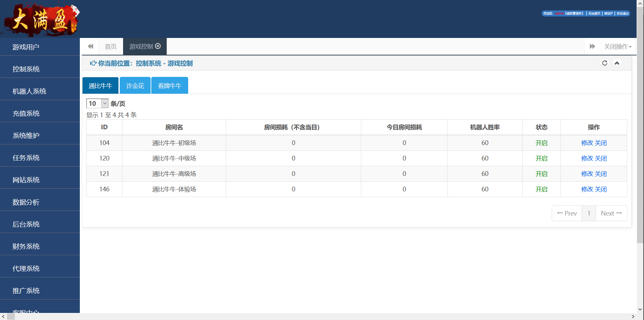This screenshot has height=320, width=644.
Task: Open 充值系统 in the sidebar
Action: click(x=40, y=113)
